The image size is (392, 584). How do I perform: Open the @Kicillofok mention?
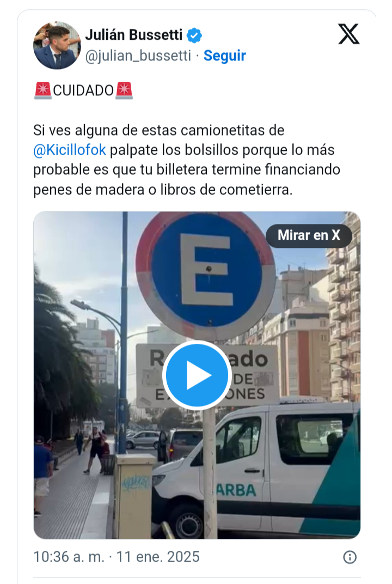click(70, 150)
